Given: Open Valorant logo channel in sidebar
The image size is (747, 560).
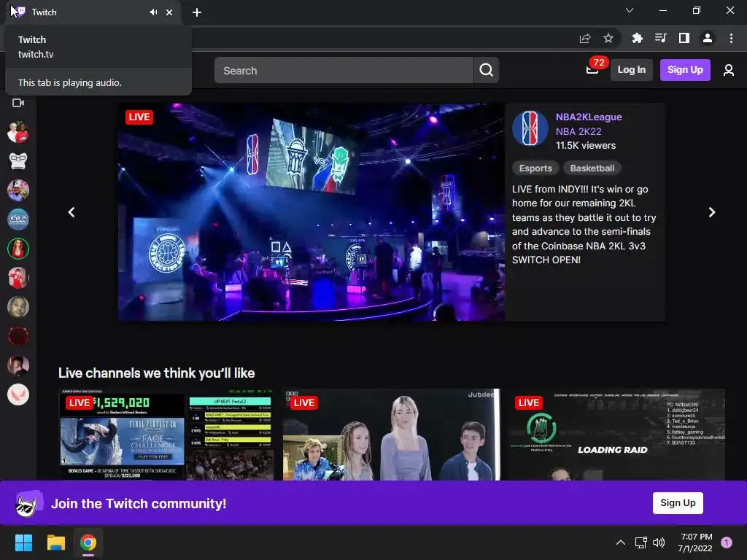Looking at the screenshot, I should 18,394.
